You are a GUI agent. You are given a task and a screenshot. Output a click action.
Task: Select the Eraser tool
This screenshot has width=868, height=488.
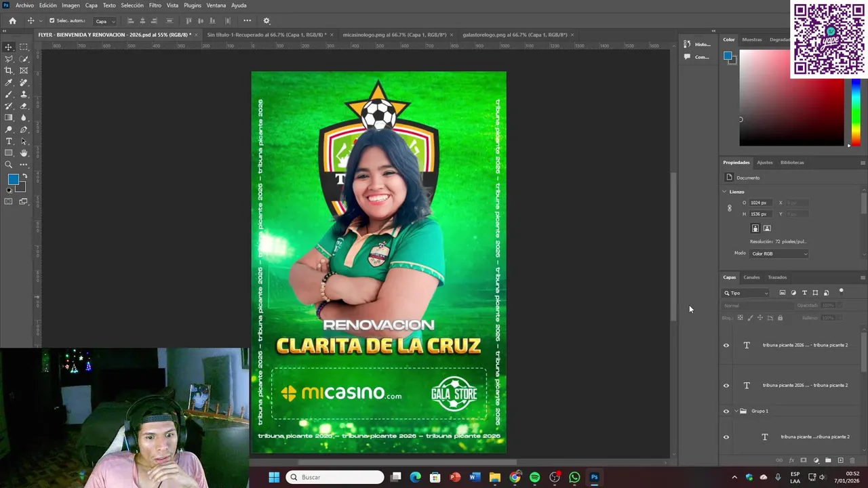tap(24, 106)
